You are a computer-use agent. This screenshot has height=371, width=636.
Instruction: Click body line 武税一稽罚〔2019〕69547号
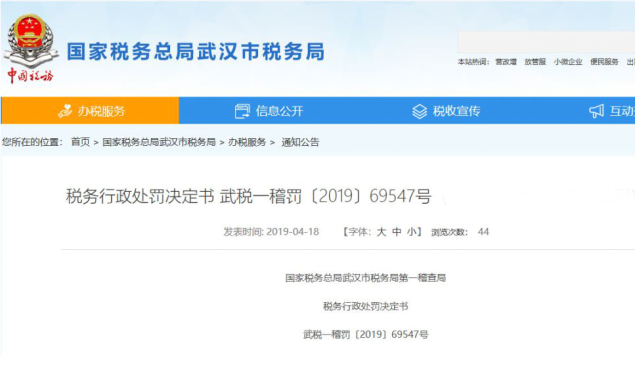click(365, 335)
